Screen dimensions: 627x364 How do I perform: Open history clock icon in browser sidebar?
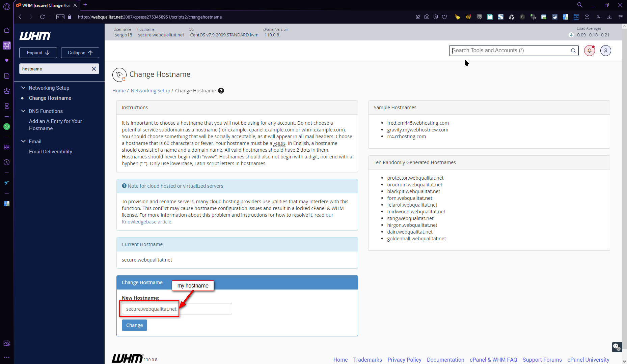click(7, 162)
